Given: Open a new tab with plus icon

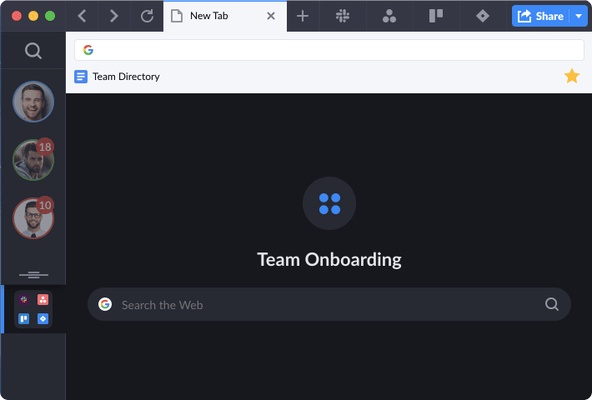Looking at the screenshot, I should coord(302,16).
